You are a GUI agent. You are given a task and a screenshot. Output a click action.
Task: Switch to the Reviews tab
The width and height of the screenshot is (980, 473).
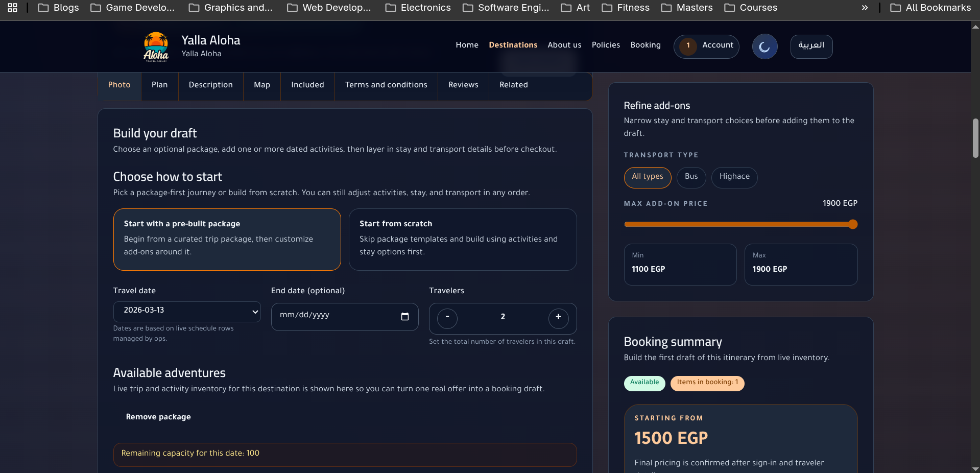[463, 86]
